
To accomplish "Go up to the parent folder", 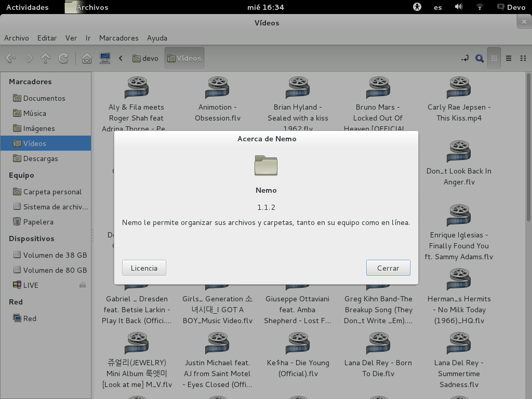I will click(x=46, y=58).
